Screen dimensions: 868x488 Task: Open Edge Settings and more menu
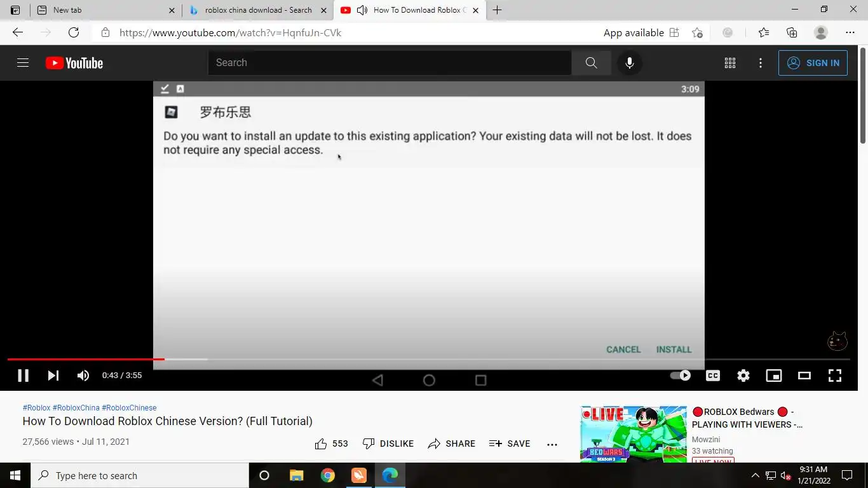[850, 32]
